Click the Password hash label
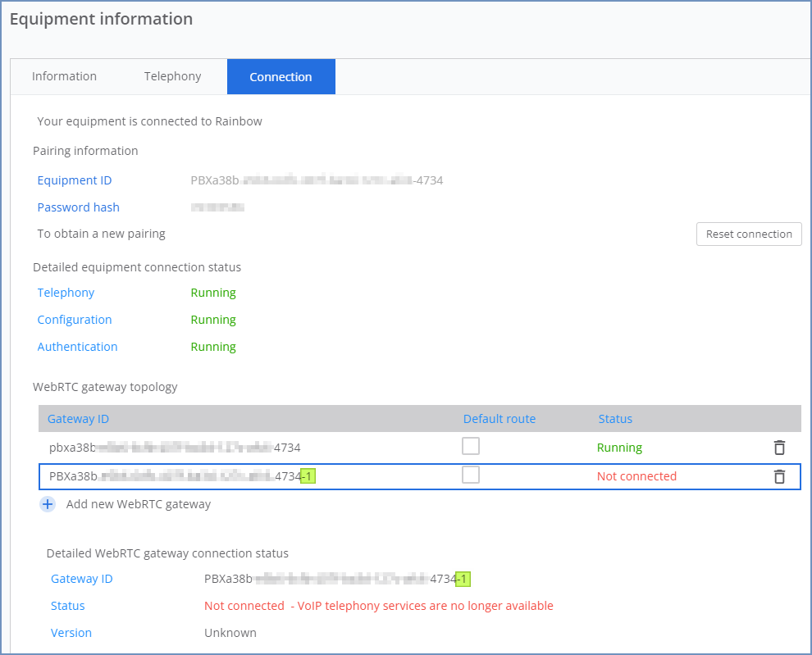The height and width of the screenshot is (655, 812). 78,207
